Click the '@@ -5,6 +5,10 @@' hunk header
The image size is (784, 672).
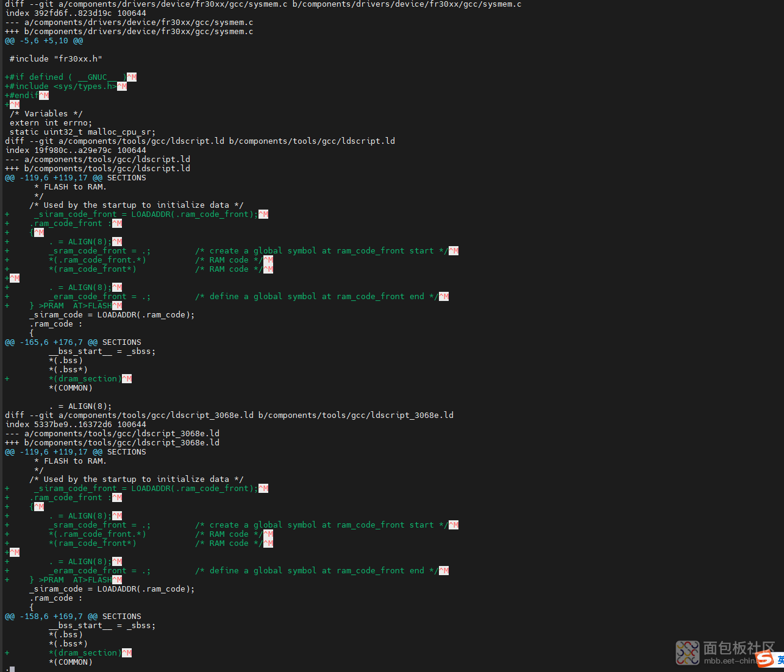[44, 40]
